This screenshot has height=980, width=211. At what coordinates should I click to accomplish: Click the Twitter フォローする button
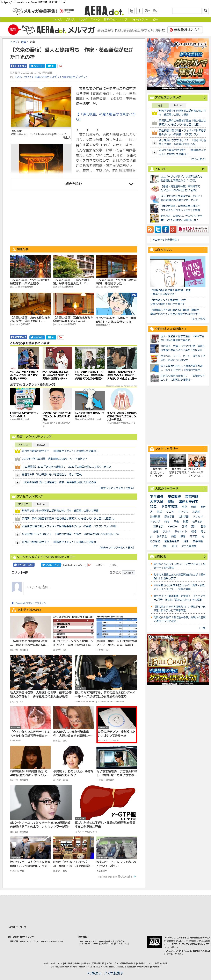click(51, 565)
